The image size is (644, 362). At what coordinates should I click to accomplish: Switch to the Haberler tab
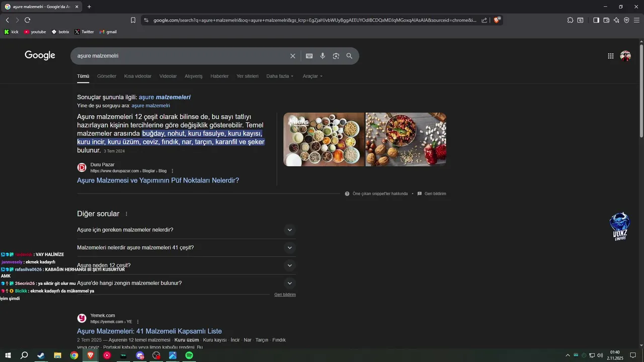coord(219,76)
